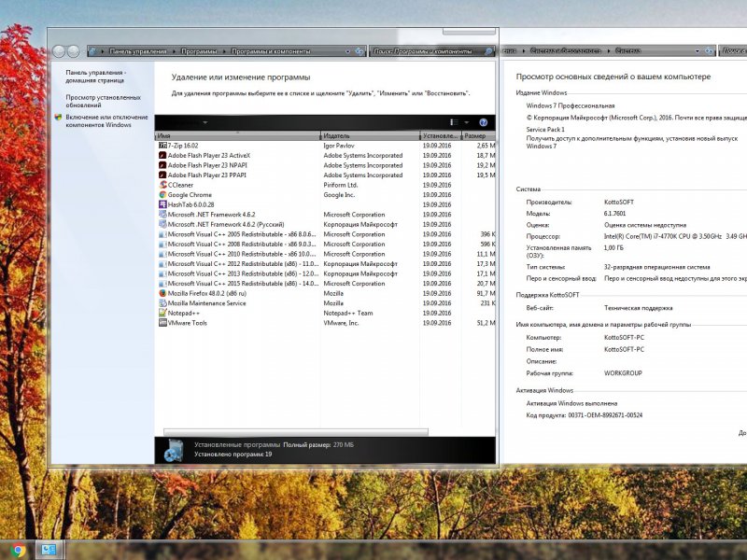
Task: Open the dropdown arrow on the dark toolbar's left
Action: 204,122
